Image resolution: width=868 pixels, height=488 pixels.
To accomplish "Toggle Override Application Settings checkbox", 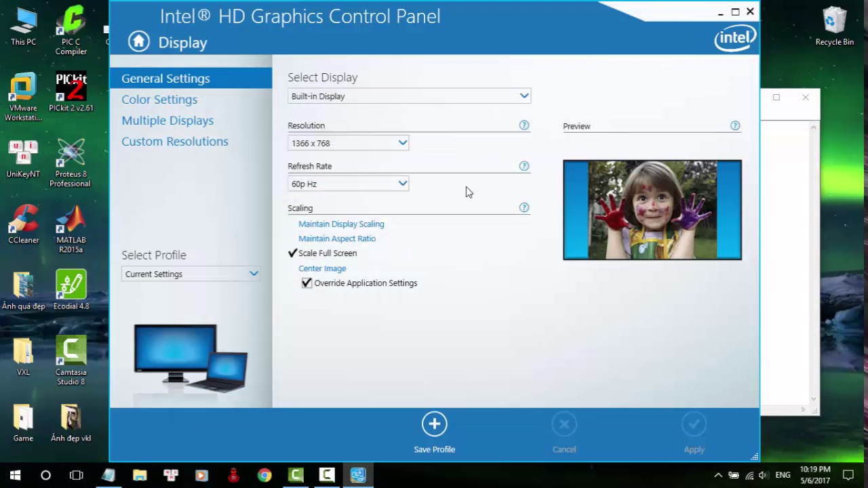I will click(x=307, y=283).
